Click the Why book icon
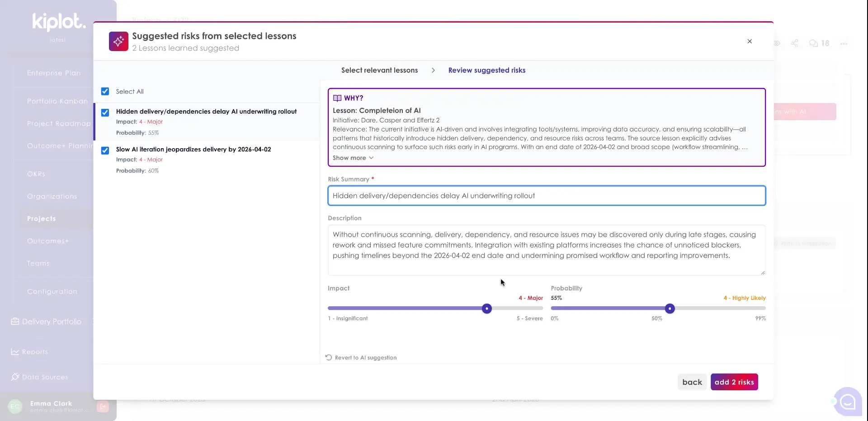 point(337,98)
